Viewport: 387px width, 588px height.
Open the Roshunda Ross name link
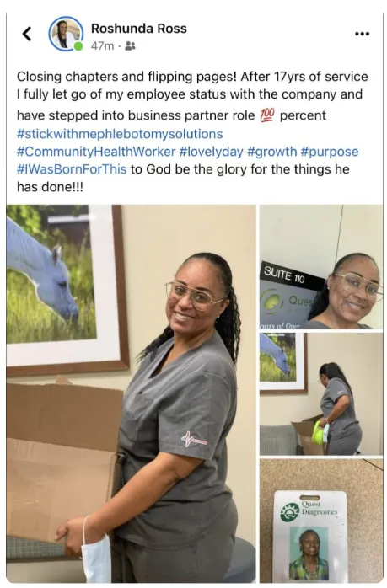139,29
